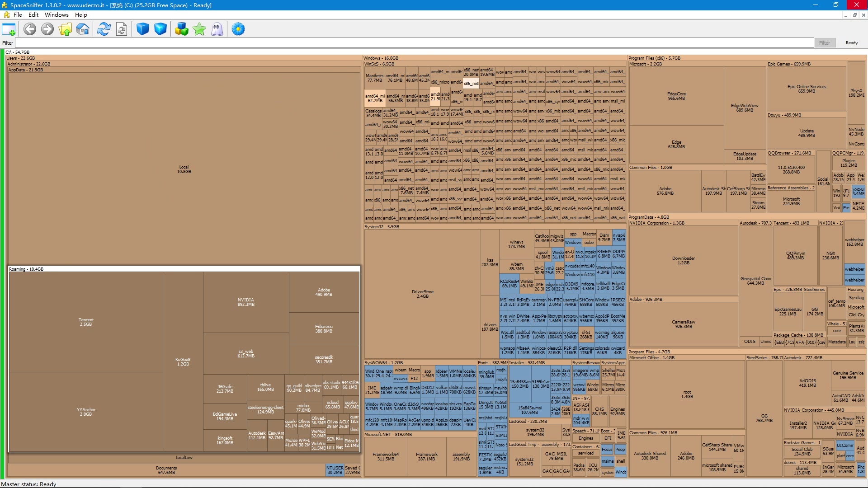Select the secoresdk 351.7MB block
Image resolution: width=868 pixels, height=488 pixels.
coord(324,359)
